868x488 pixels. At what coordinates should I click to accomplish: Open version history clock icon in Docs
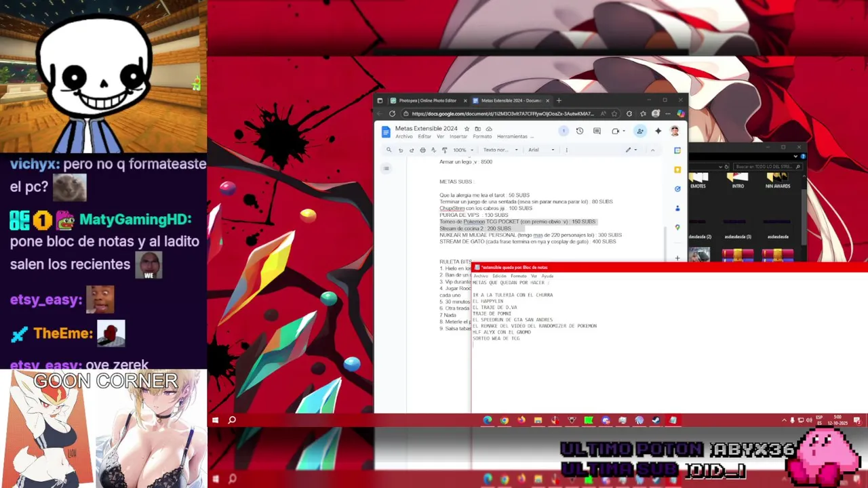(580, 131)
